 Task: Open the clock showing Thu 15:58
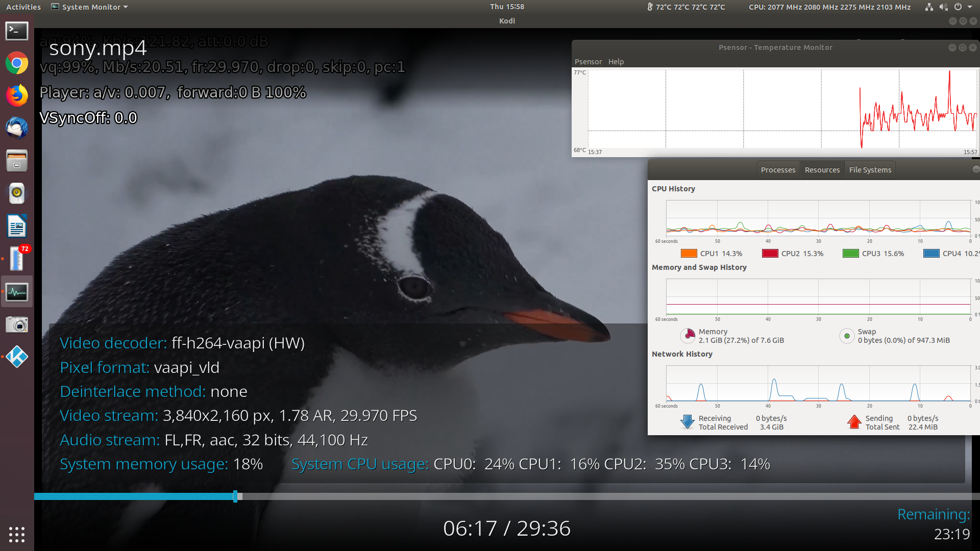tap(507, 7)
